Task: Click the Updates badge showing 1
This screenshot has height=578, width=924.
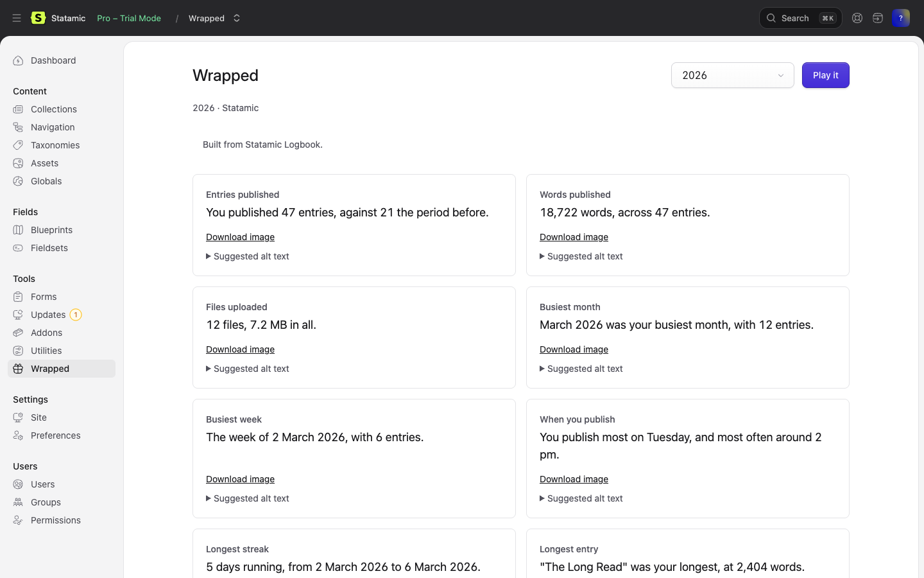Action: 76,315
